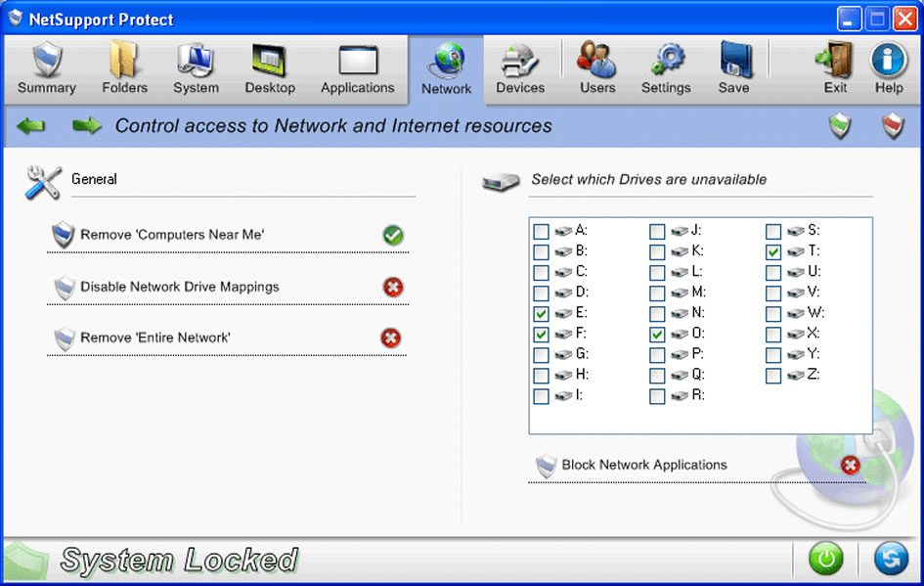Minimize the NetSupport Protect window
This screenshot has width=924, height=586.
[x=849, y=19]
